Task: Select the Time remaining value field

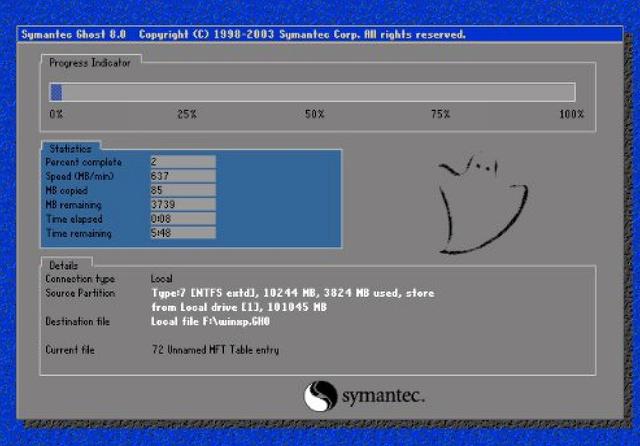Action: point(181,233)
